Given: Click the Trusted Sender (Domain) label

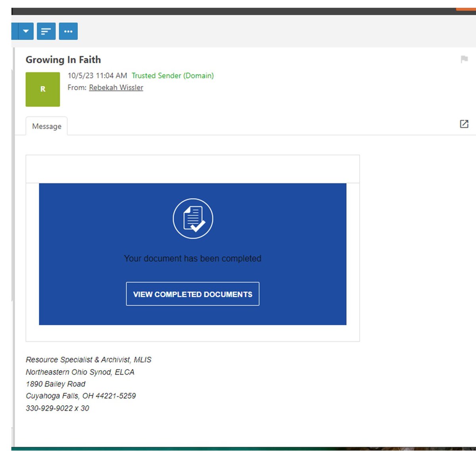Looking at the screenshot, I should 173,75.
